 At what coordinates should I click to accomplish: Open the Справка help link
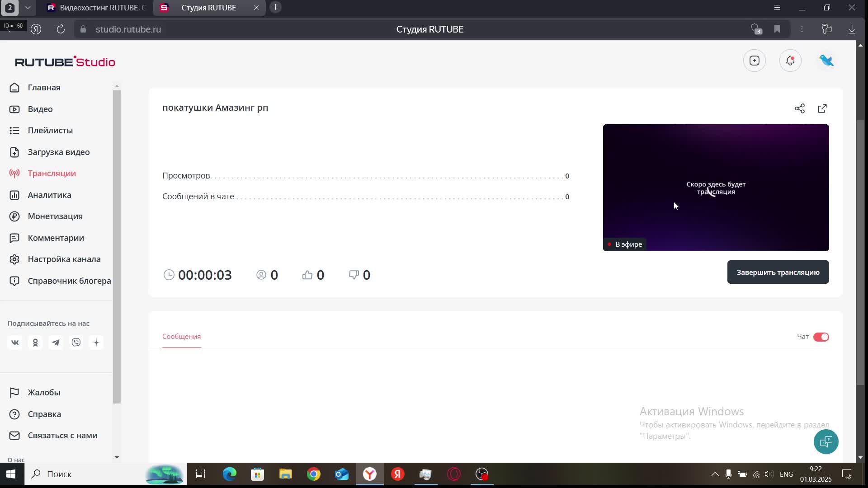[44, 414]
